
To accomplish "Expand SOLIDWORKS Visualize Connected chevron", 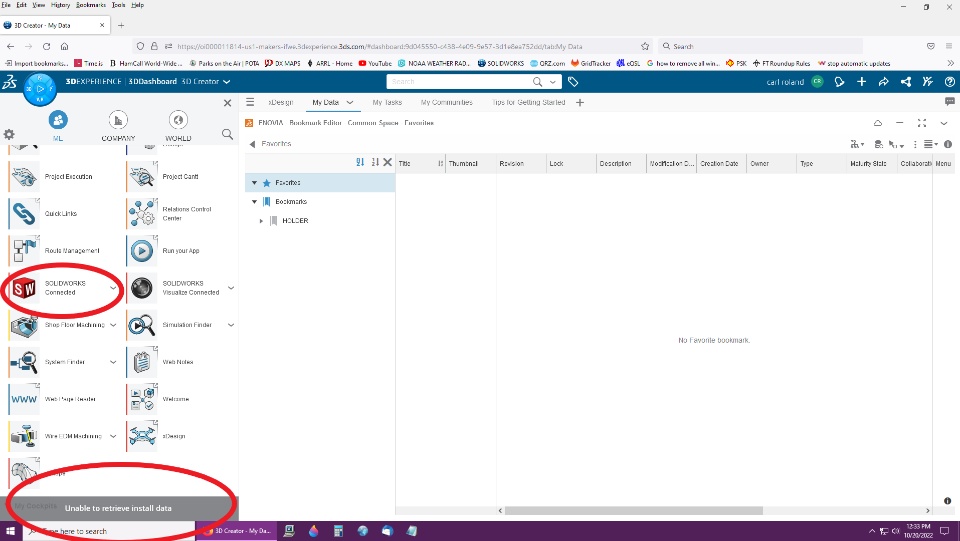I will point(231,288).
